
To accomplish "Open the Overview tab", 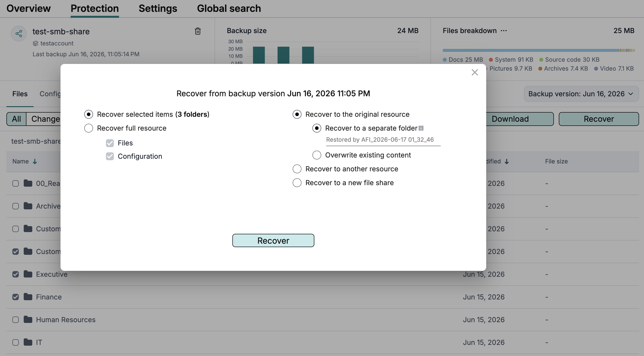I will click(x=28, y=8).
